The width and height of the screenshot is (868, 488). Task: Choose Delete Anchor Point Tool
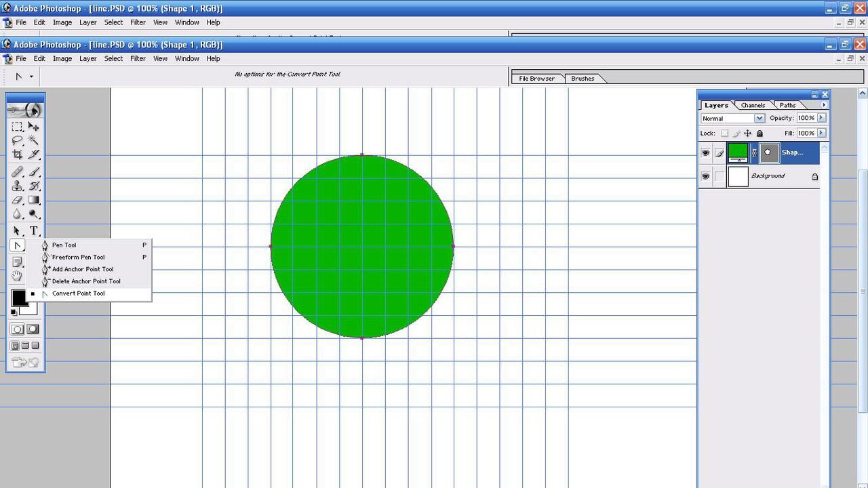tap(86, 281)
